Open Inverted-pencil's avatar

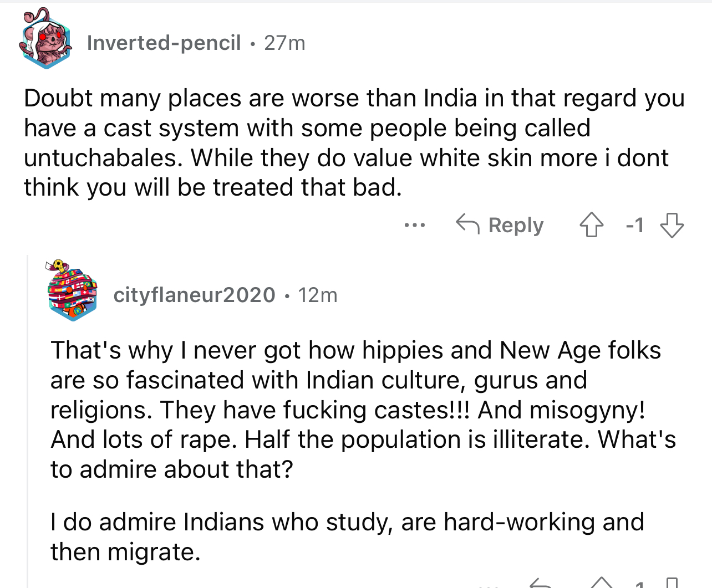click(45, 40)
